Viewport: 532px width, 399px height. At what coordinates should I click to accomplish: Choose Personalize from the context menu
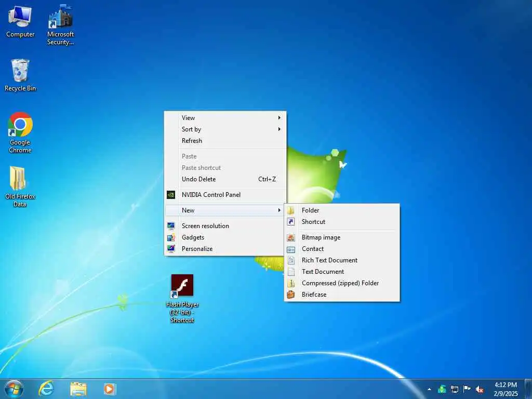(x=225, y=249)
